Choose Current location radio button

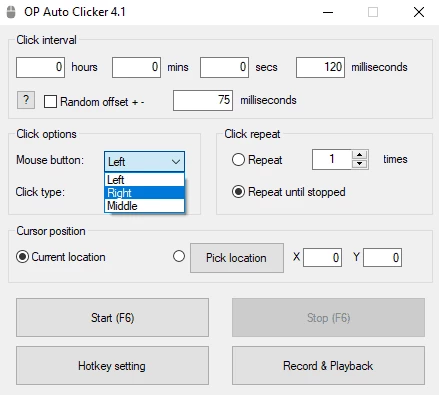click(x=22, y=257)
